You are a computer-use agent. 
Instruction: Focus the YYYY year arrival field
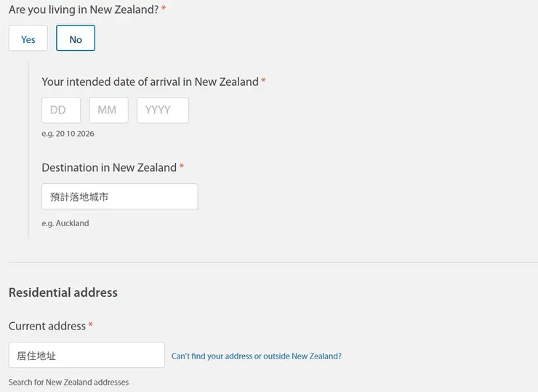[163, 111]
